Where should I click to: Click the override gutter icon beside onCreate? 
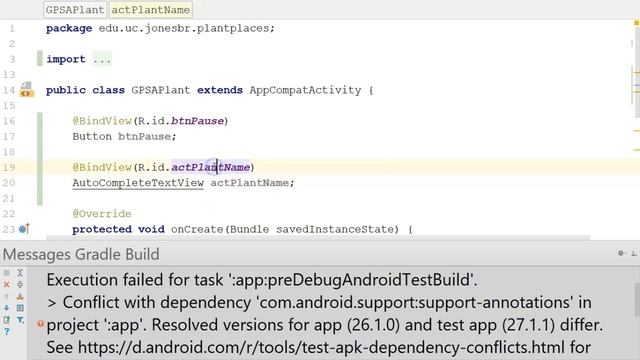tap(24, 229)
